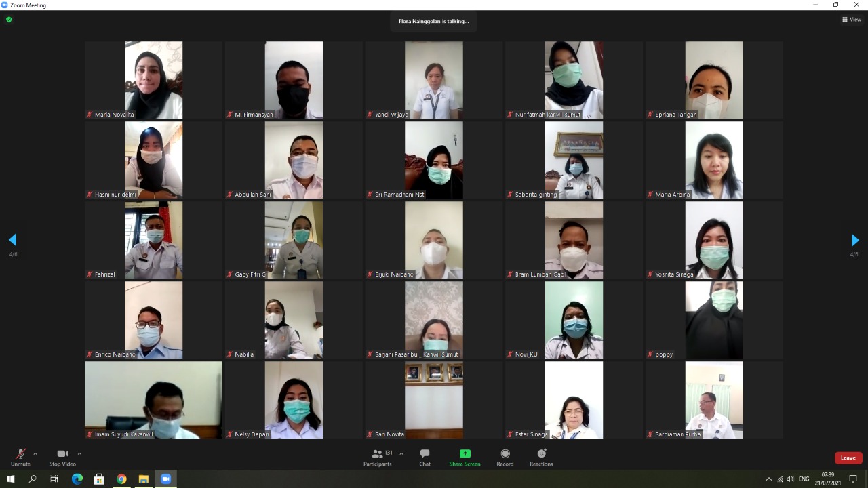Click the green encryption shield icon

[x=9, y=20]
